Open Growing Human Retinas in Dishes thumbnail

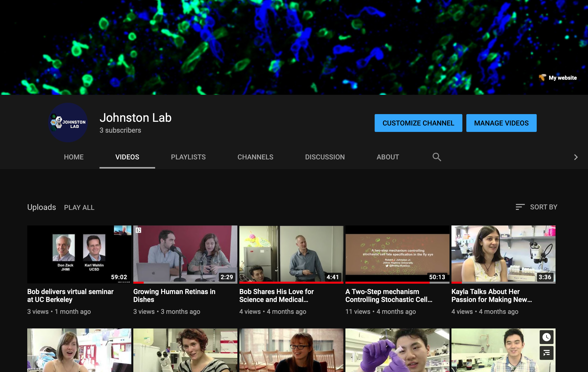click(185, 254)
